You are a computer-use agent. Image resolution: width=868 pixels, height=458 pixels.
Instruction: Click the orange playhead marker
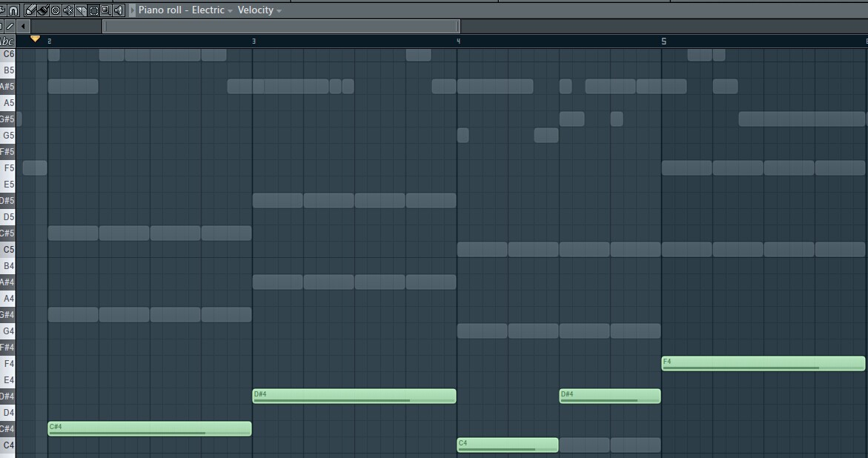click(35, 39)
